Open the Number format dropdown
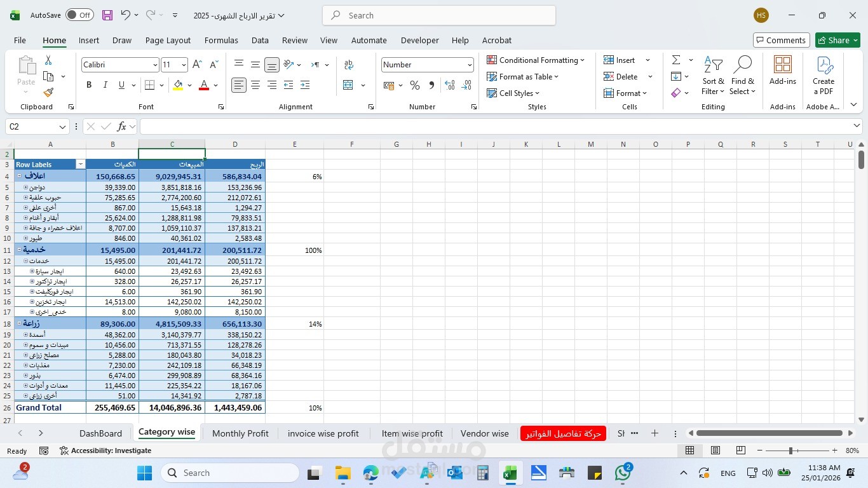 tap(470, 65)
